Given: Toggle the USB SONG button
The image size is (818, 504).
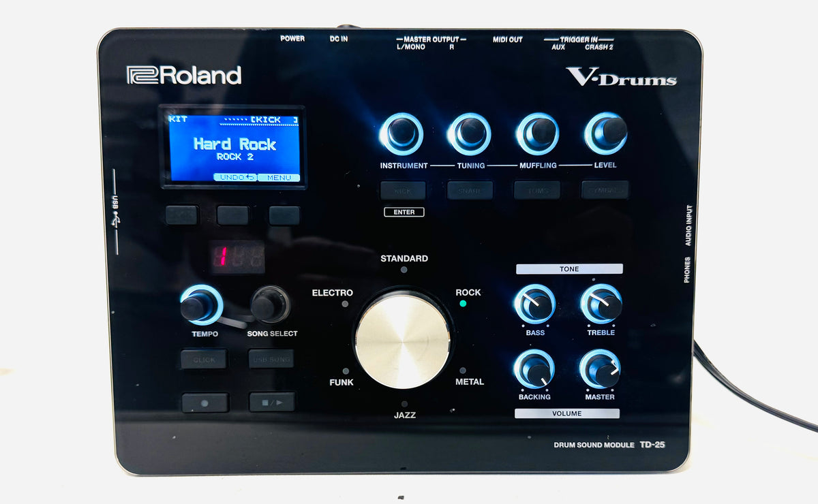Looking at the screenshot, I should tap(271, 359).
